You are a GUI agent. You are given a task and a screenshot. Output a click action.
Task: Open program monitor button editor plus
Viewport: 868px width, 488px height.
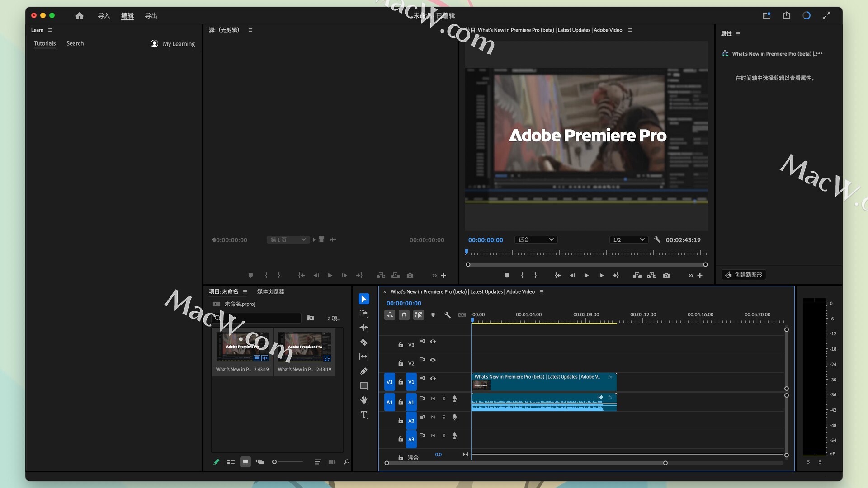coord(700,275)
